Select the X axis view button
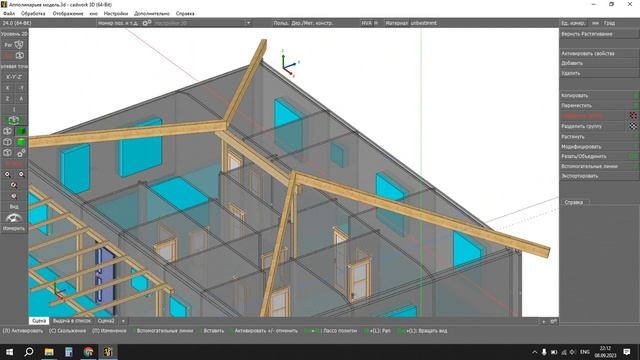The width and height of the screenshot is (640, 360). 7,88
